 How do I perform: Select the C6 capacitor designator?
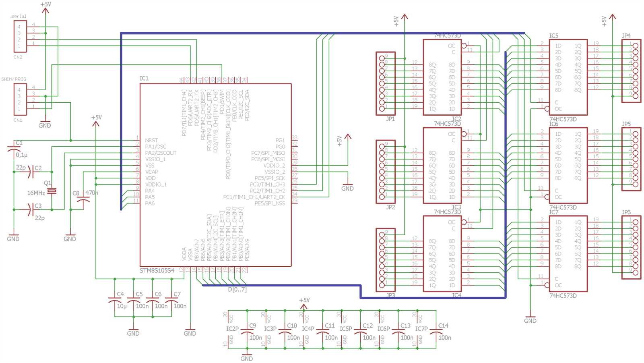158,294
